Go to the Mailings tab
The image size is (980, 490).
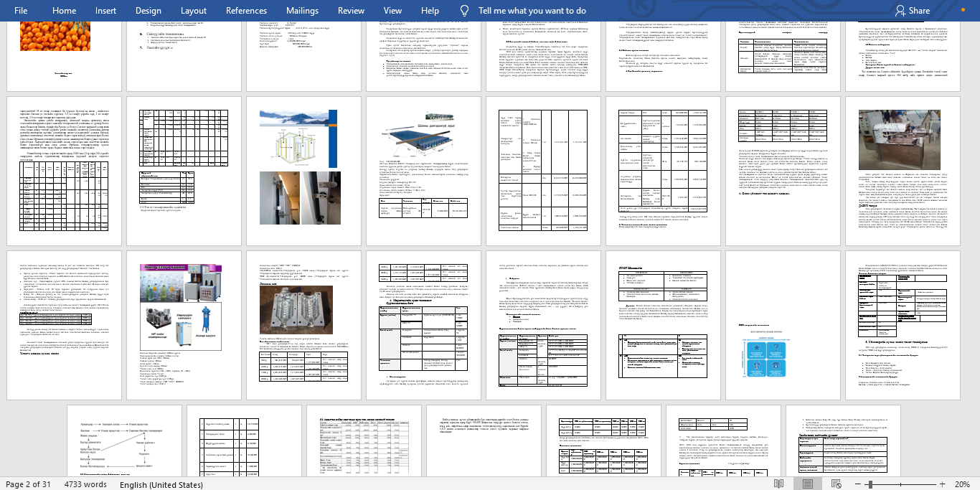[302, 11]
